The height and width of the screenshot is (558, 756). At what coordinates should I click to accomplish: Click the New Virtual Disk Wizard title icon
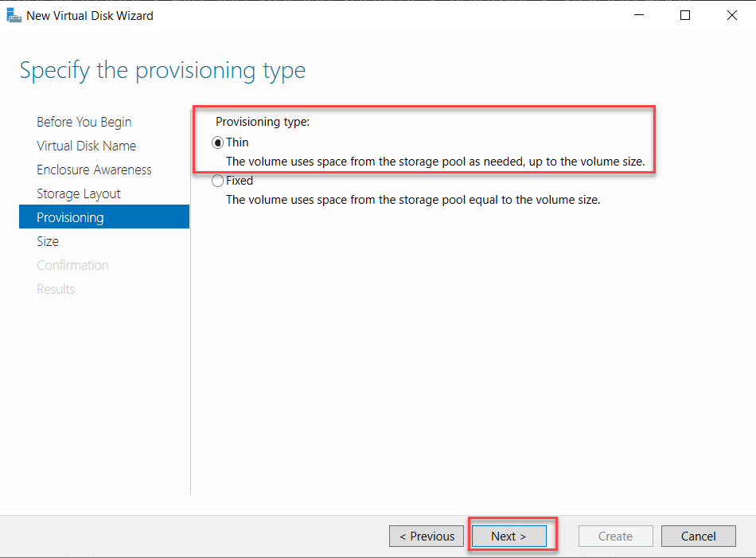(x=14, y=15)
